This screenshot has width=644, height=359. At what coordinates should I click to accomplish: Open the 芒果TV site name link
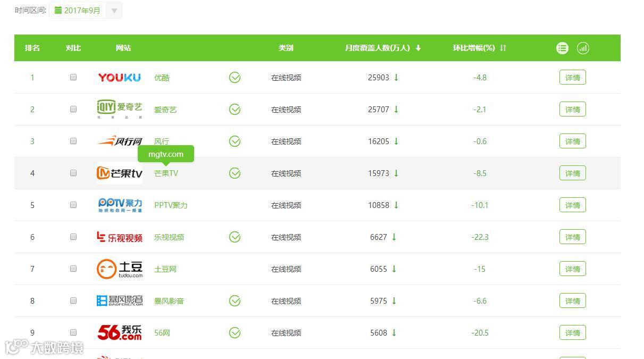pos(166,173)
